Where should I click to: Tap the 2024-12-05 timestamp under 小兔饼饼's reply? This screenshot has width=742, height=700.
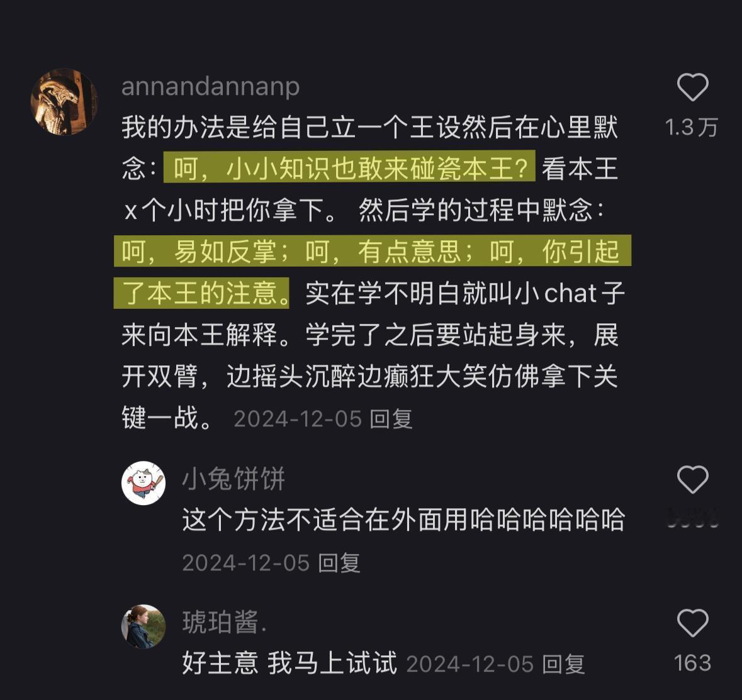pos(246,563)
